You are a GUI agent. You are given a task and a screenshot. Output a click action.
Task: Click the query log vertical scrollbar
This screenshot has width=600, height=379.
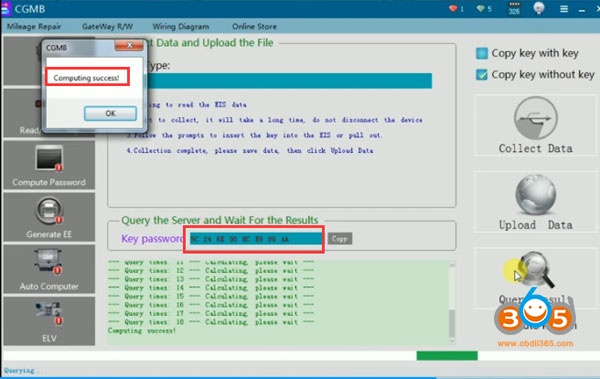[x=452, y=302]
